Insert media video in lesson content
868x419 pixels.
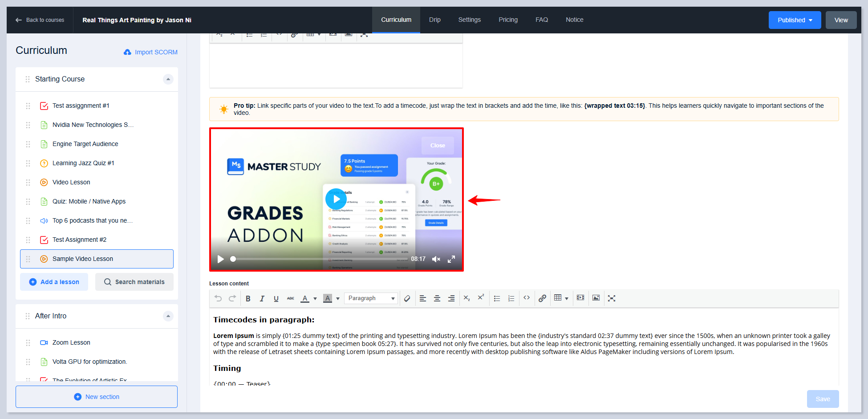pyautogui.click(x=580, y=298)
